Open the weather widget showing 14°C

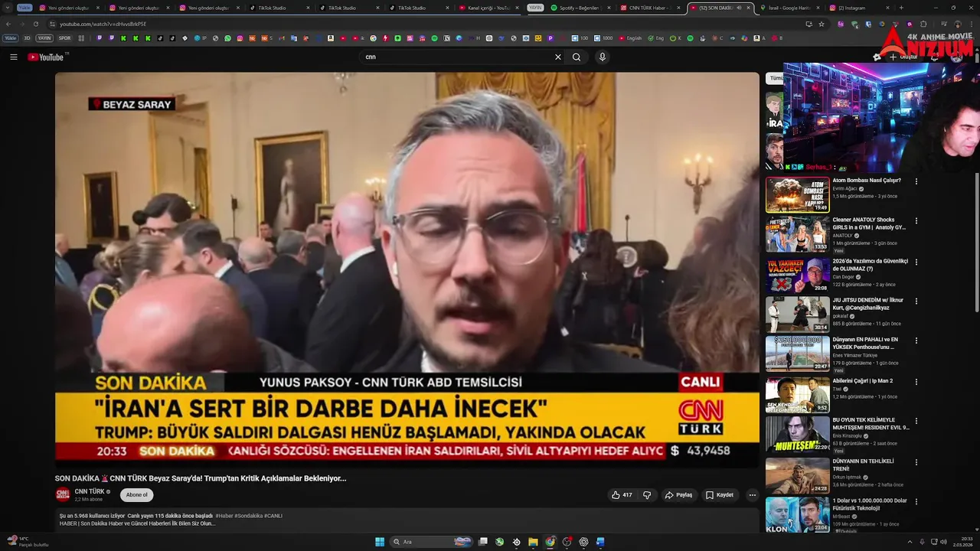point(27,541)
